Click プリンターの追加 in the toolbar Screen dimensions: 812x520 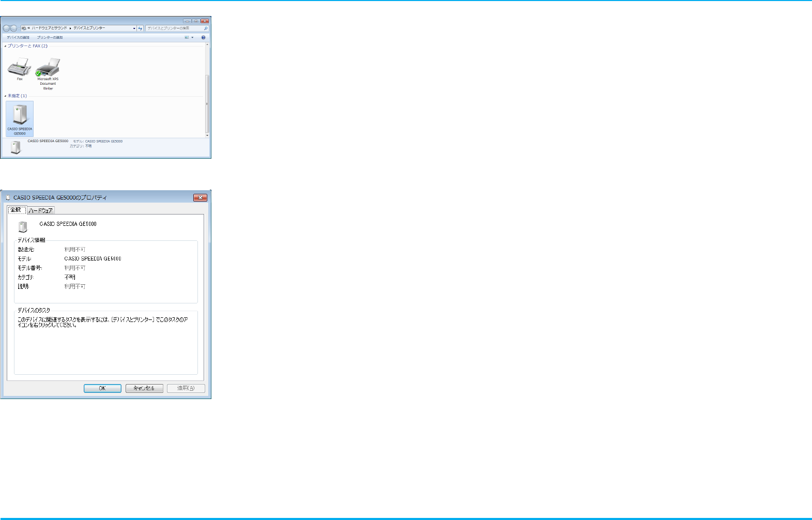pos(50,37)
